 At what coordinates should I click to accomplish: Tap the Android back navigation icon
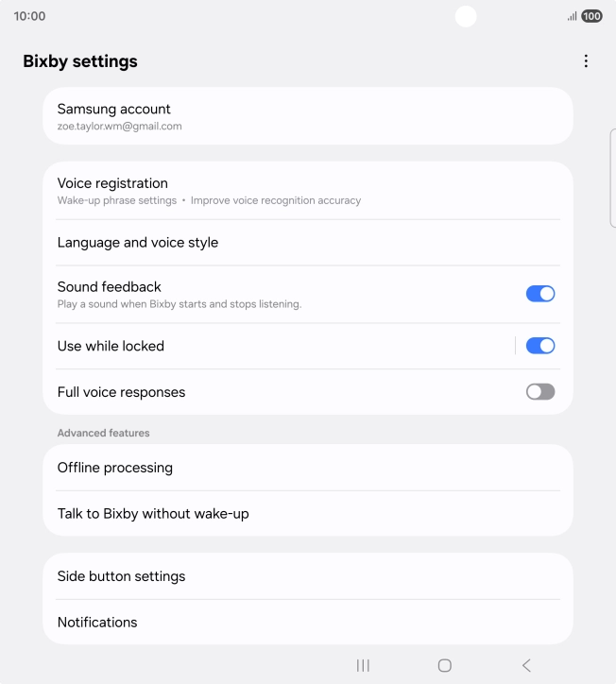point(526,665)
